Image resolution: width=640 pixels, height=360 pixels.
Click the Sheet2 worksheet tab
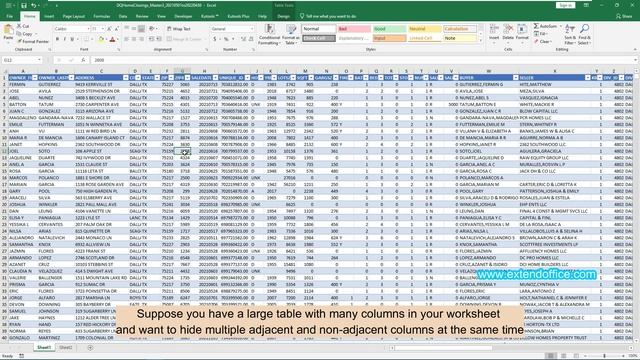tap(65, 347)
